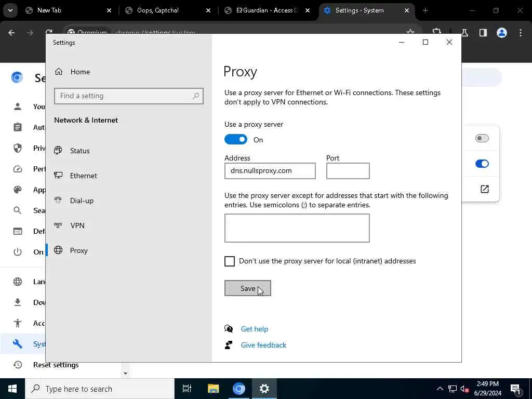This screenshot has height=399, width=532.
Task: Turn off the Use a proxy server switch
Action: click(x=236, y=139)
